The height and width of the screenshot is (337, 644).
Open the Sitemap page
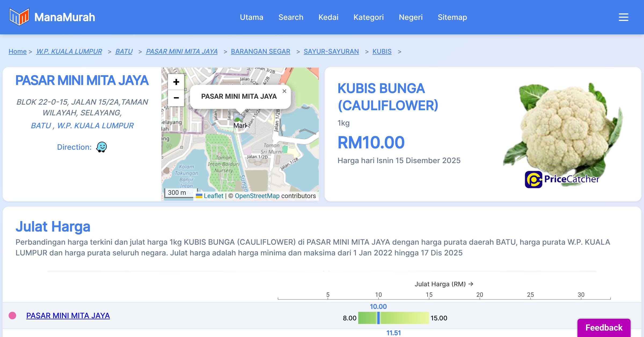[452, 17]
